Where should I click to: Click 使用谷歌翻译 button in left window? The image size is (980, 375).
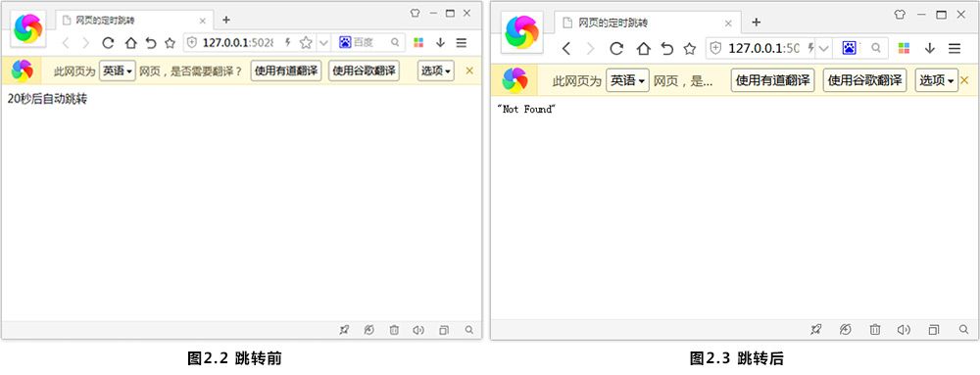point(364,71)
